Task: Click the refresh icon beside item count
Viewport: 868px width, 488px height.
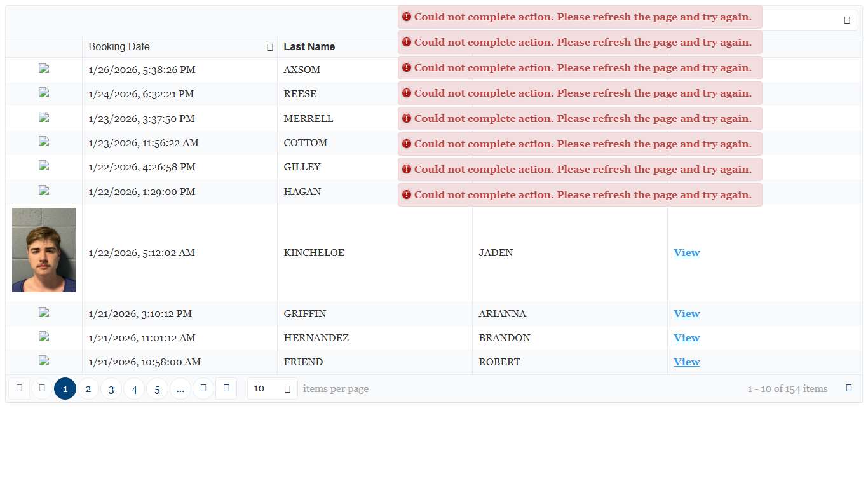Action: coord(849,388)
